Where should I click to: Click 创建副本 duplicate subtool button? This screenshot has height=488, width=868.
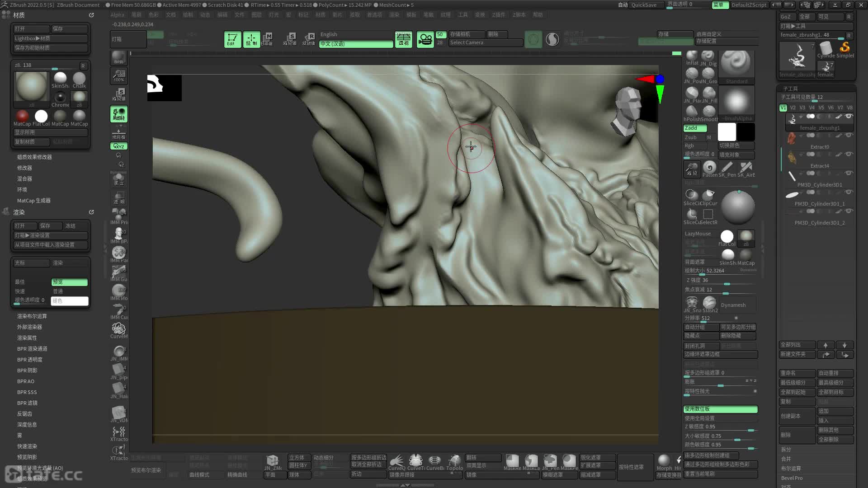tap(797, 416)
